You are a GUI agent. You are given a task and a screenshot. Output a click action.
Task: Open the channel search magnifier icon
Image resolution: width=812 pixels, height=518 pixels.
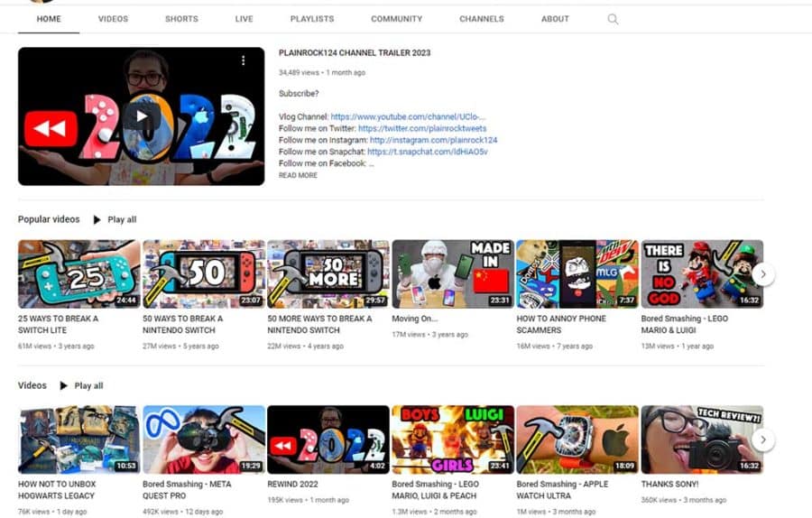pos(613,19)
